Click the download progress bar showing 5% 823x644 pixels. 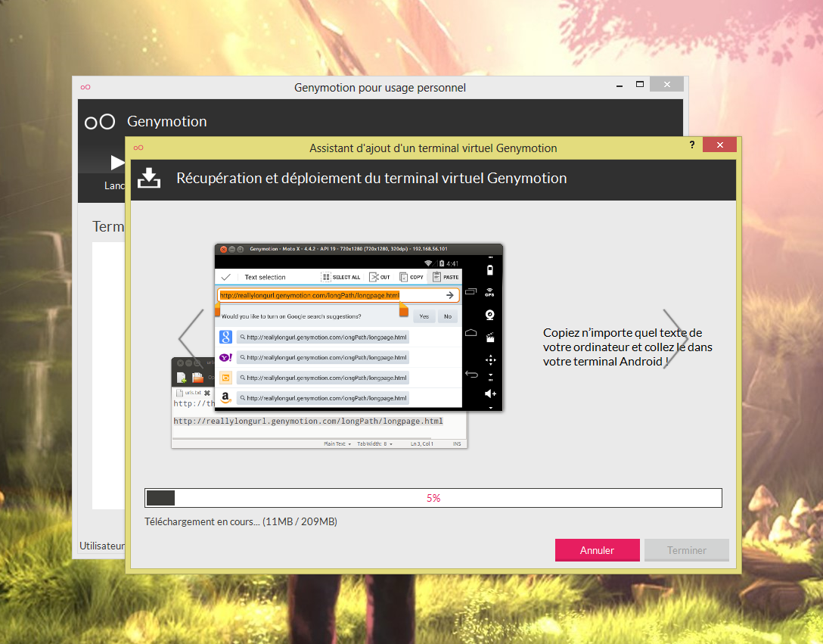point(433,498)
